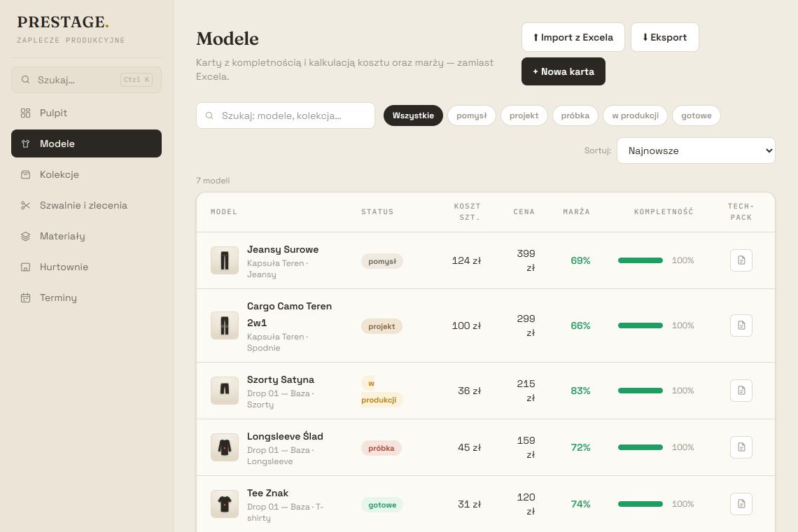Click the calendar icon for Terminy
798x532 pixels.
(x=25, y=297)
